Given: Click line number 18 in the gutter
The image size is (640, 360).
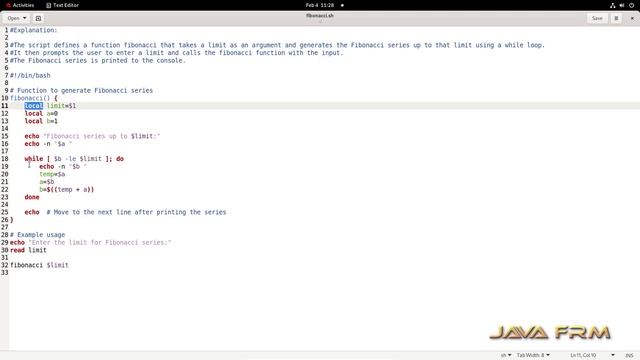Looking at the screenshot, I should click(x=4, y=159).
